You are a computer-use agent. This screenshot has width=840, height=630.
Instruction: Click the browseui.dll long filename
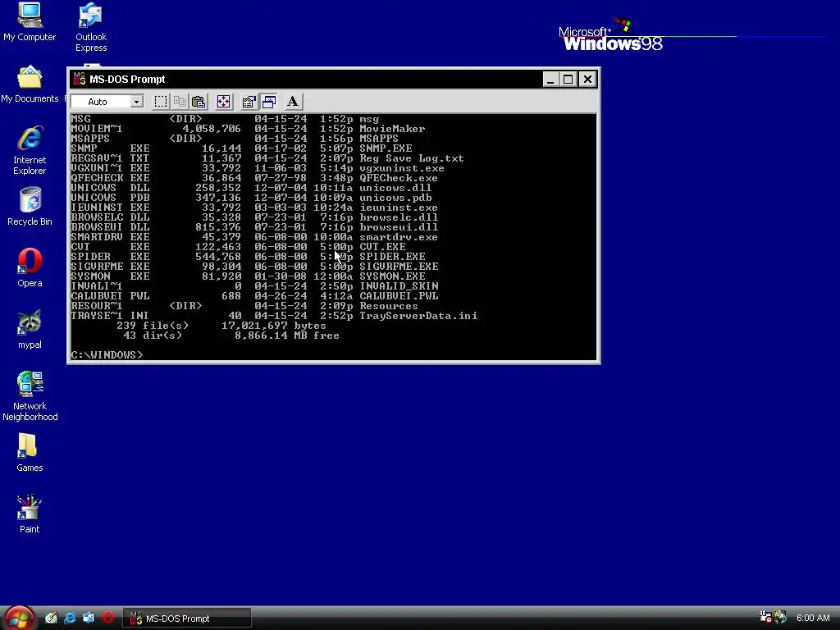point(399,227)
